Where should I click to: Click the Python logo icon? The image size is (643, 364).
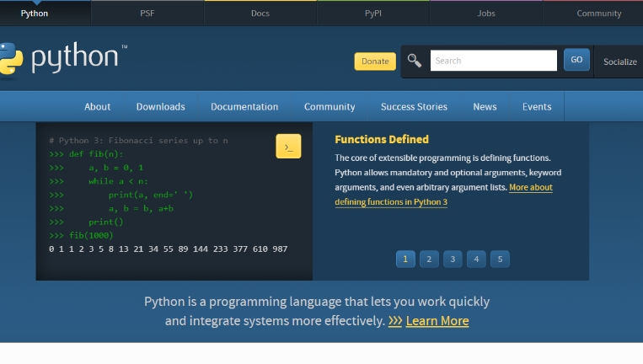coord(10,59)
